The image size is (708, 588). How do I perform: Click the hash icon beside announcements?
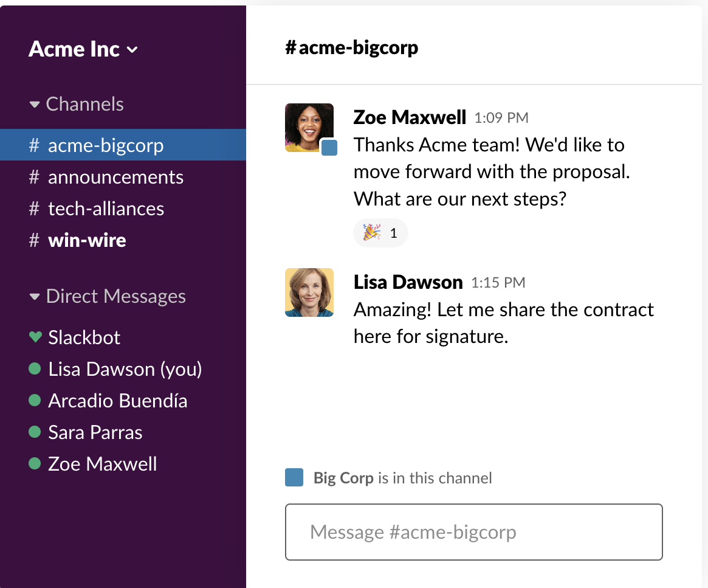pos(34,177)
